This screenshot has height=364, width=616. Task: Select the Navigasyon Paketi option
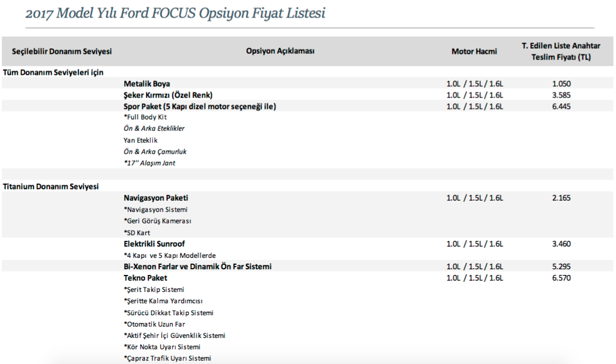coord(156,198)
